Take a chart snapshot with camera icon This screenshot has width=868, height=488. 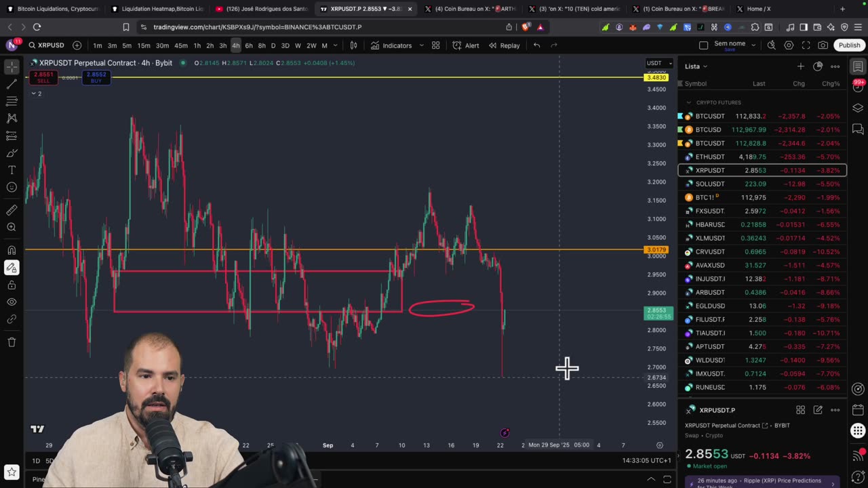tap(823, 45)
